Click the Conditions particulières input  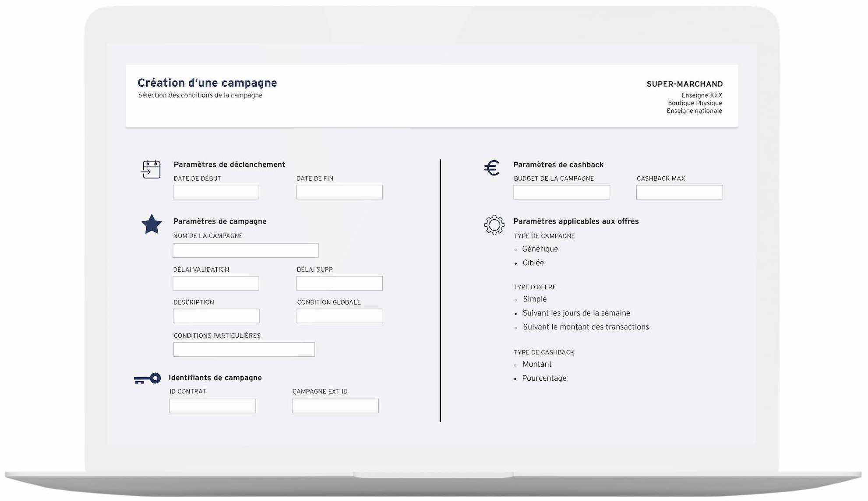pyautogui.click(x=244, y=349)
